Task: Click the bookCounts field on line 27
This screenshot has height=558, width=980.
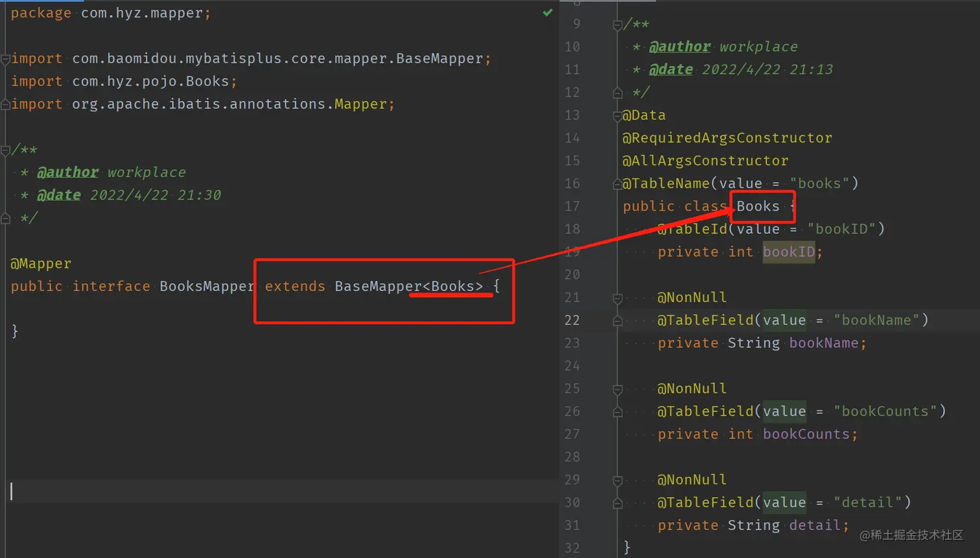Action: 806,434
